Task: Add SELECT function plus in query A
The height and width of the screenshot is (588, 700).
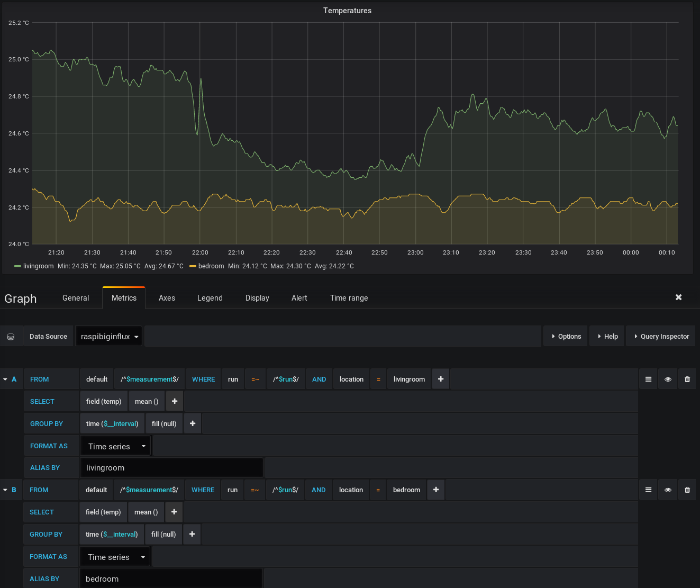Action: pos(175,401)
